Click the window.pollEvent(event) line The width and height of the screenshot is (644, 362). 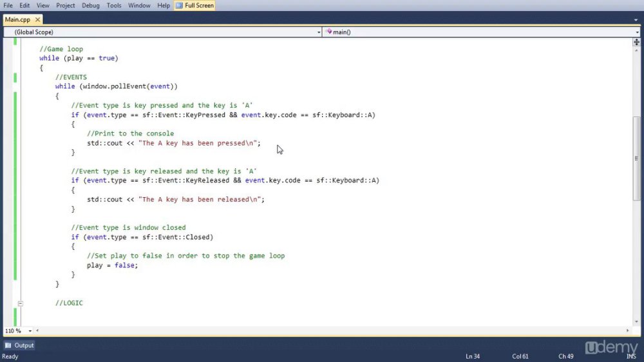pos(116,86)
